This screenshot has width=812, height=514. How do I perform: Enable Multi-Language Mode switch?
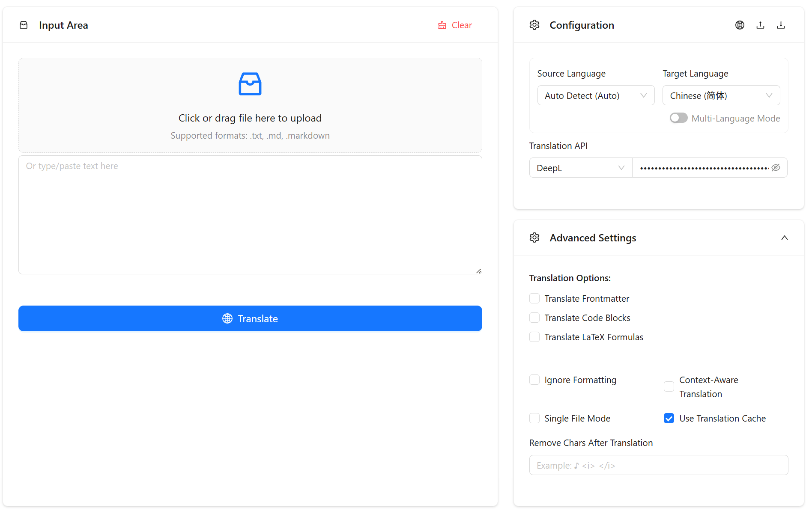(678, 118)
